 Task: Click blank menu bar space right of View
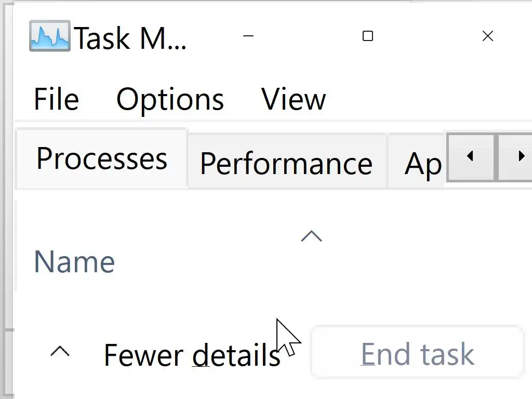[426, 99]
